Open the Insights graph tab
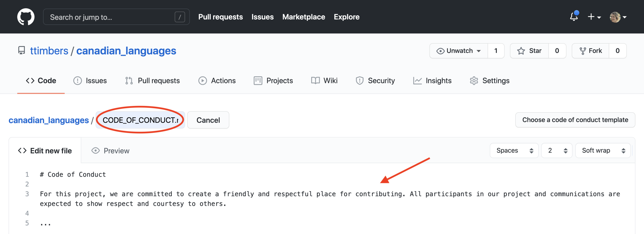Viewport: 644px width, 234px height. coord(432,81)
